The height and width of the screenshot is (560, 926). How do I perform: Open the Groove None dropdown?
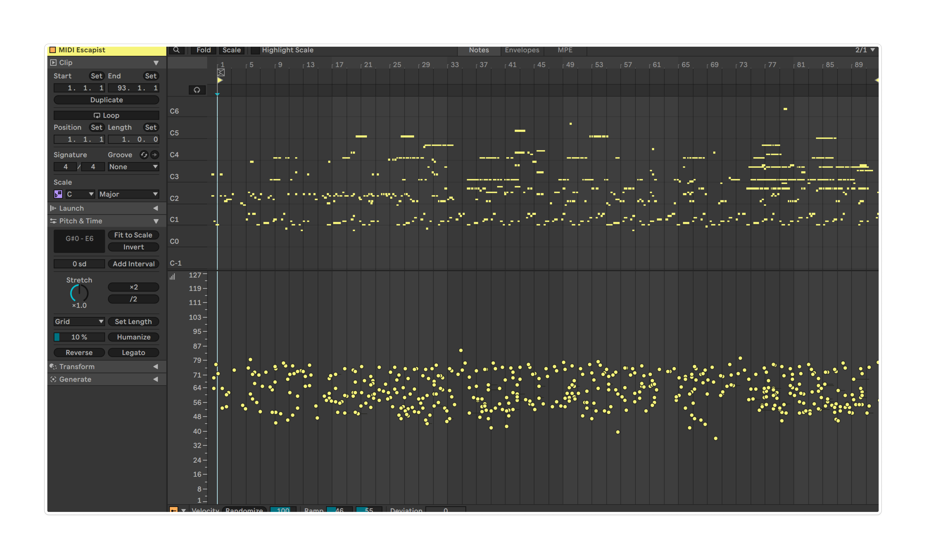(x=133, y=167)
